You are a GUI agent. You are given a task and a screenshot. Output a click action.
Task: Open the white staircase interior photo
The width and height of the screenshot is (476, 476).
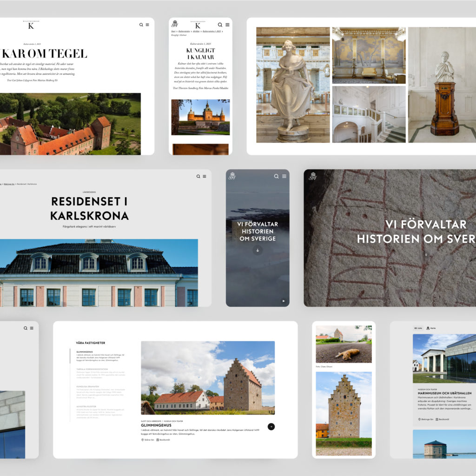coord(369,114)
